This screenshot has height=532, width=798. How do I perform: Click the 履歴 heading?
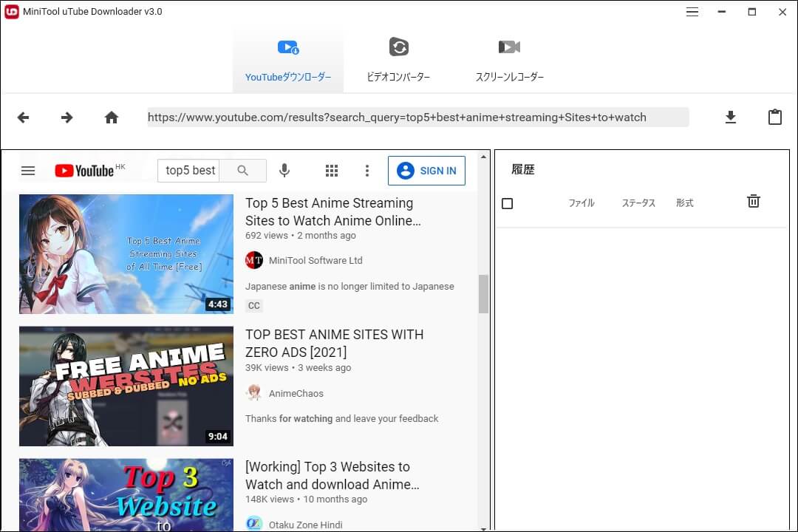click(523, 169)
